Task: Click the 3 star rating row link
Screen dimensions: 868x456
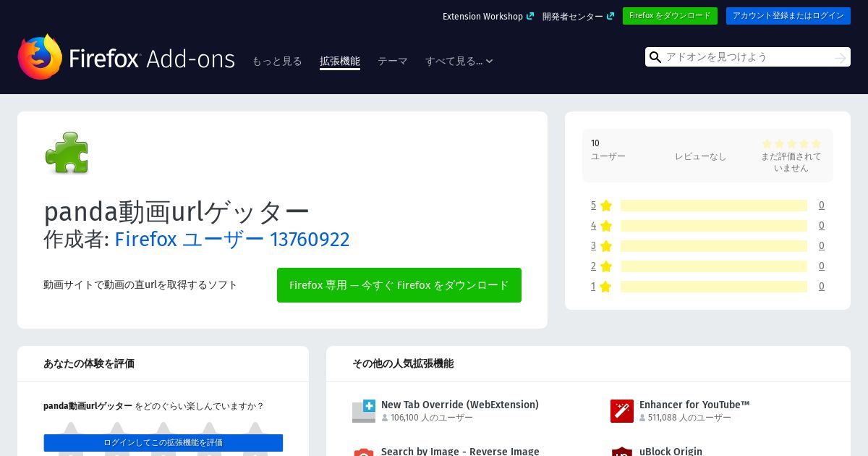Action: click(601, 246)
